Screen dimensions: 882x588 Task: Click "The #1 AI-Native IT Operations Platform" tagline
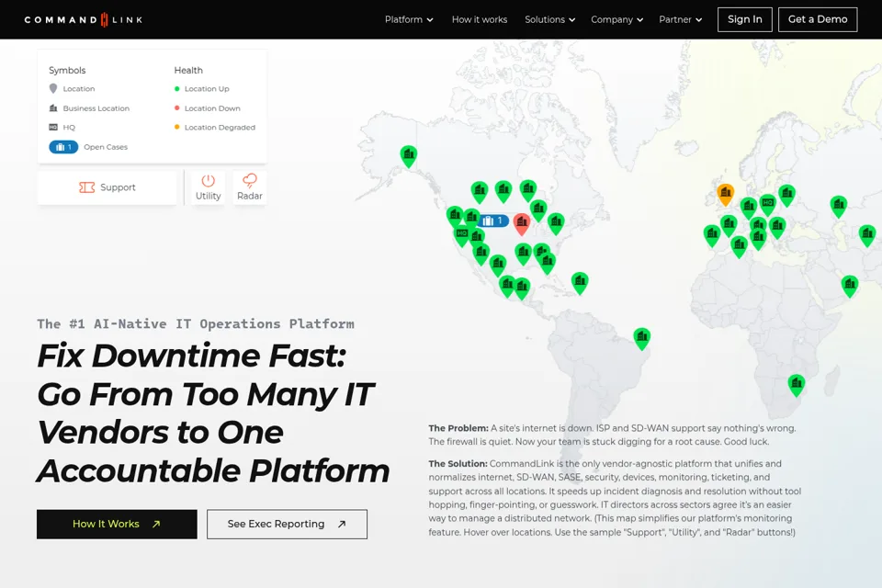pos(196,324)
